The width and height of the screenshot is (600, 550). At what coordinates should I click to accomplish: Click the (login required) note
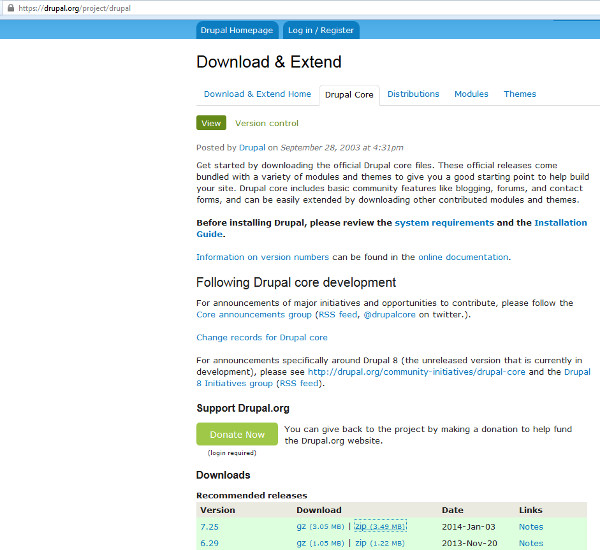coord(232,453)
